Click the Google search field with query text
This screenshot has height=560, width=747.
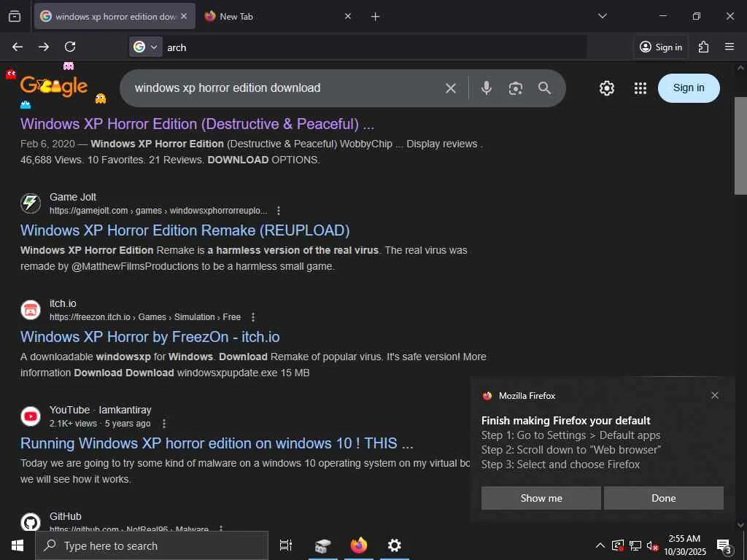click(286, 88)
